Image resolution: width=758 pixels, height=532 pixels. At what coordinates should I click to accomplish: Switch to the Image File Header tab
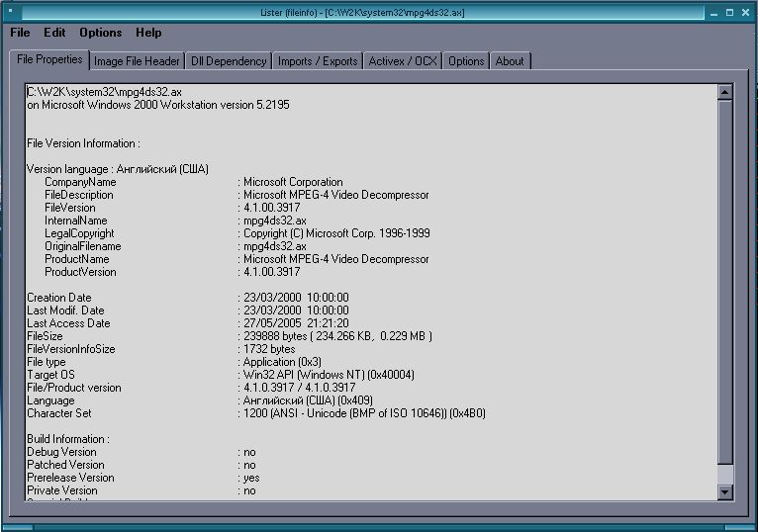(x=137, y=61)
